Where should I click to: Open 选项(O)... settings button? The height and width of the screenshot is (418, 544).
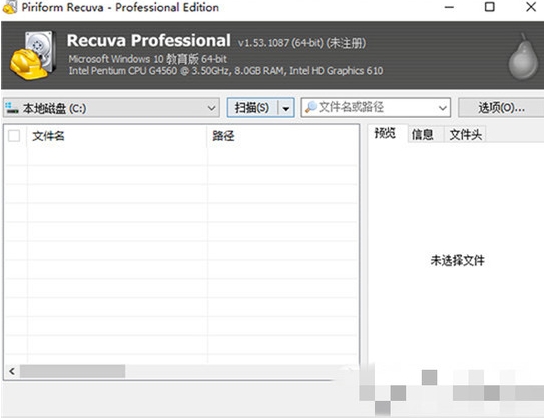[501, 108]
